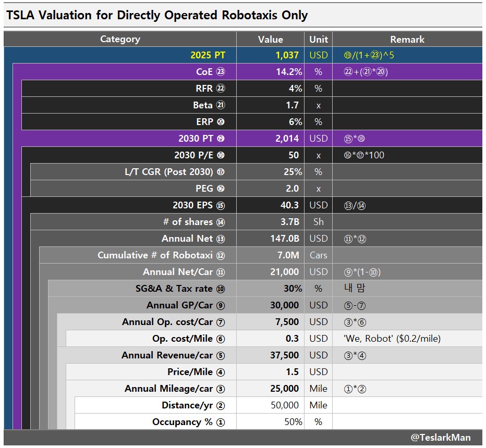The height and width of the screenshot is (448, 486).
Task: Click the '@TeslarkMan' credit in the footer
Action: pyautogui.click(x=441, y=438)
